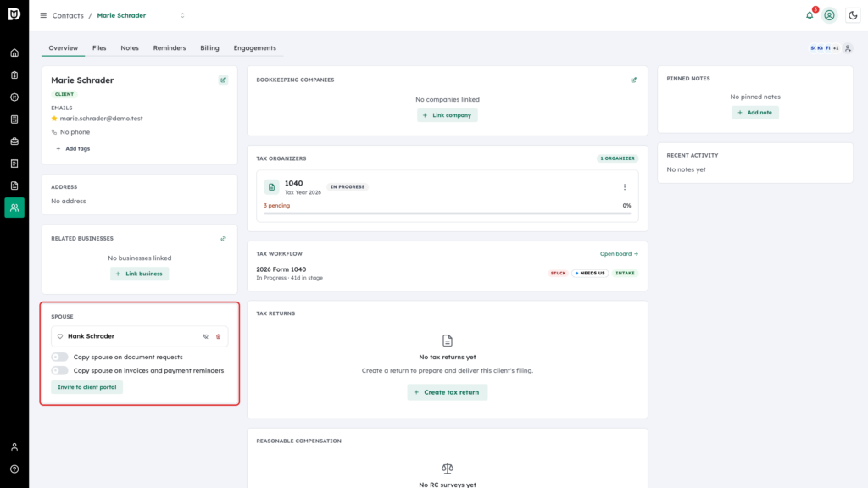Edit bookkeeping companies with pencil icon
The image size is (868, 488).
click(x=634, y=80)
